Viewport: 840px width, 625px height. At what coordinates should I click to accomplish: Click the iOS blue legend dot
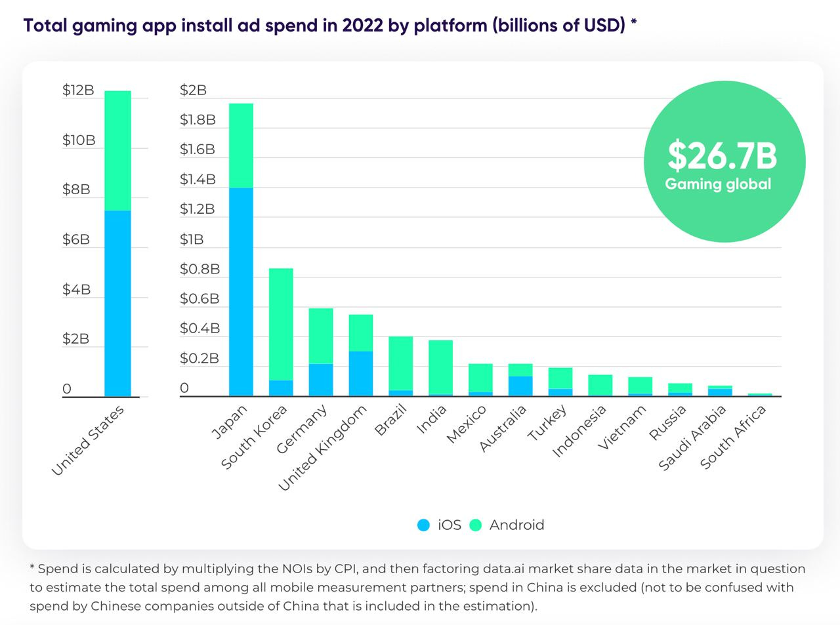pyautogui.click(x=424, y=525)
